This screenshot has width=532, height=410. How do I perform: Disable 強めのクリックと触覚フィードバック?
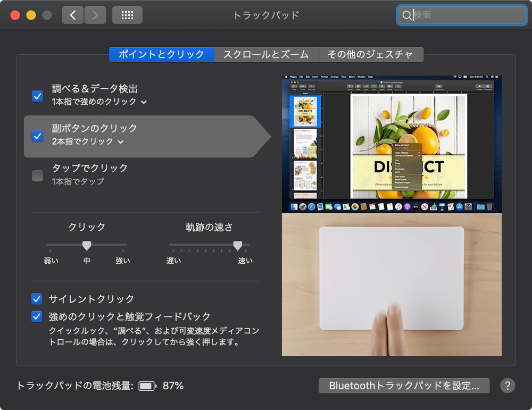tap(36, 316)
